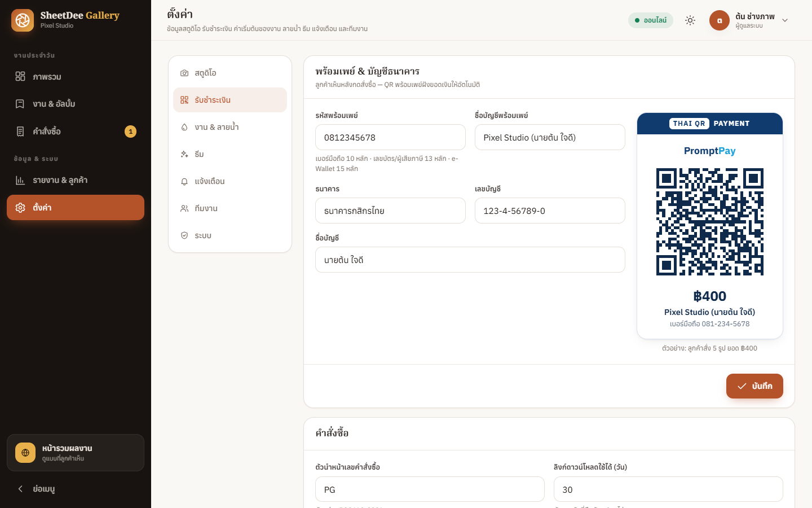Select the ธีม settings tab
Image resolution: width=812 pixels, height=508 pixels.
[x=230, y=154]
